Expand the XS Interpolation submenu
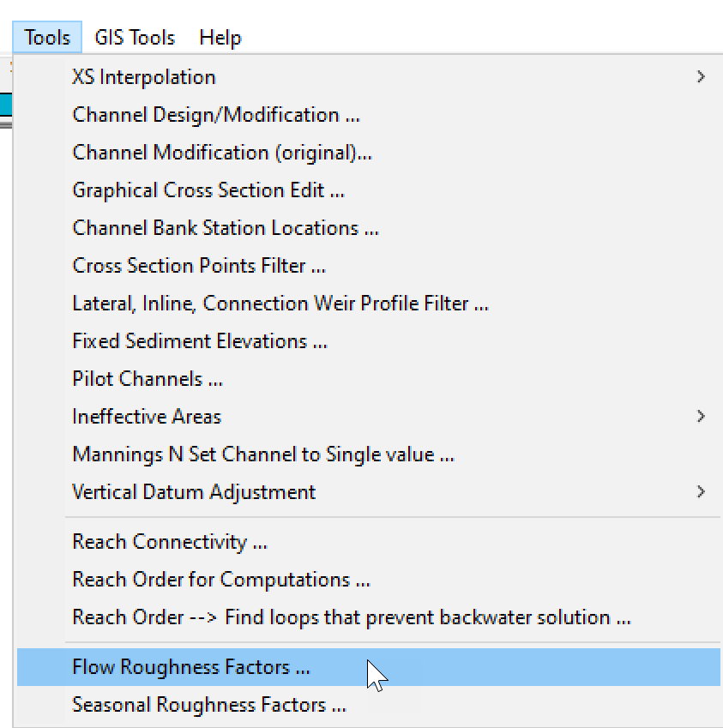723x728 pixels. tap(144, 77)
